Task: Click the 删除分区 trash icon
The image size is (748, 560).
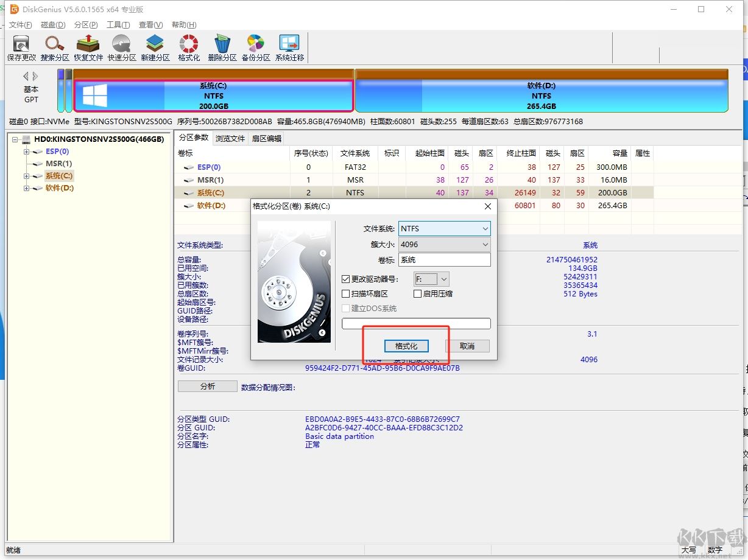Action: coord(222,47)
